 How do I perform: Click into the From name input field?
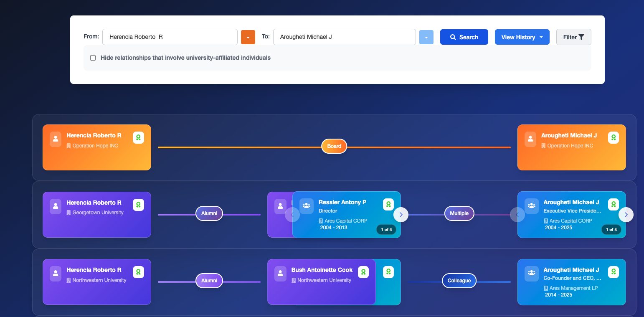point(170,37)
